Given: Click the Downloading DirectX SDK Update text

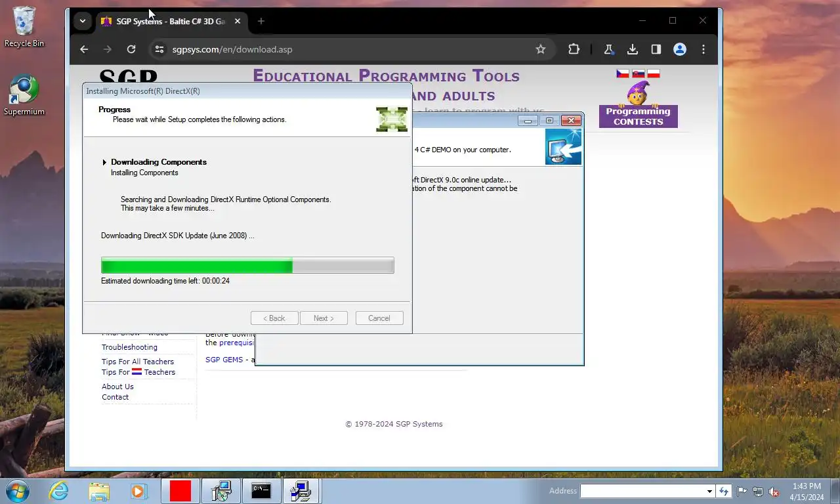Looking at the screenshot, I should (177, 236).
